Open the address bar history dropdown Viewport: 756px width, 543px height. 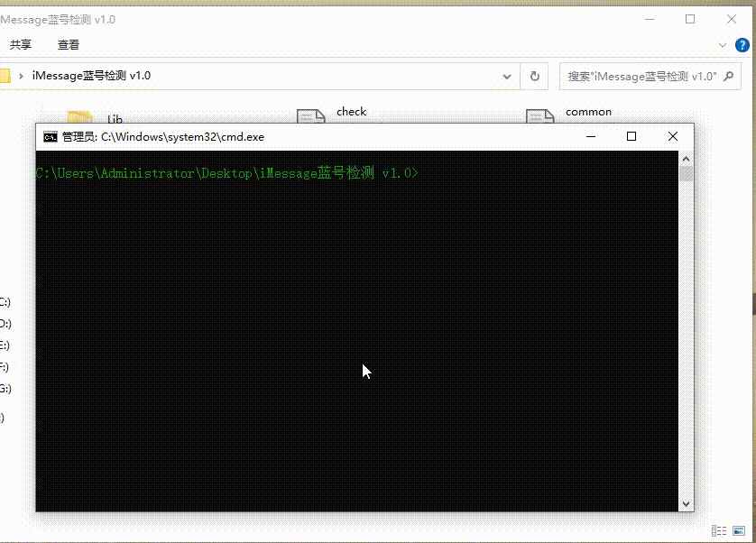[x=507, y=76]
